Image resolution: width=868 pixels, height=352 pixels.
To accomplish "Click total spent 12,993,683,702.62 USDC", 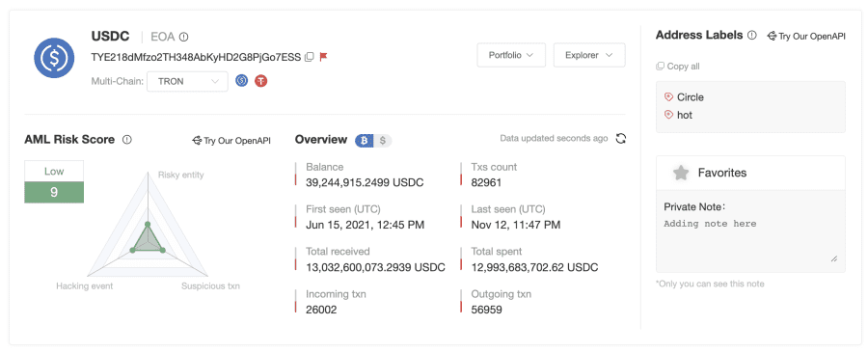I will 534,267.
